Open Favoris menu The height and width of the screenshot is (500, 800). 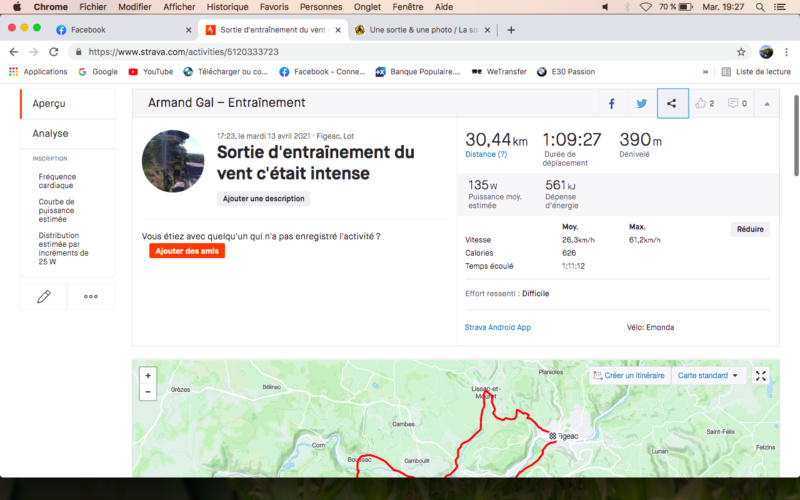click(x=274, y=7)
